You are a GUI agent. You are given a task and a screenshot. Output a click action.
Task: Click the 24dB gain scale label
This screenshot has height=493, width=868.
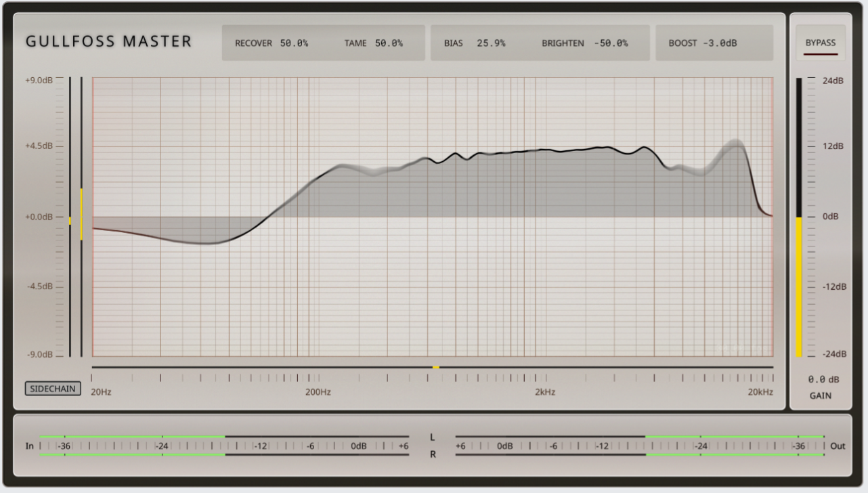pos(833,81)
